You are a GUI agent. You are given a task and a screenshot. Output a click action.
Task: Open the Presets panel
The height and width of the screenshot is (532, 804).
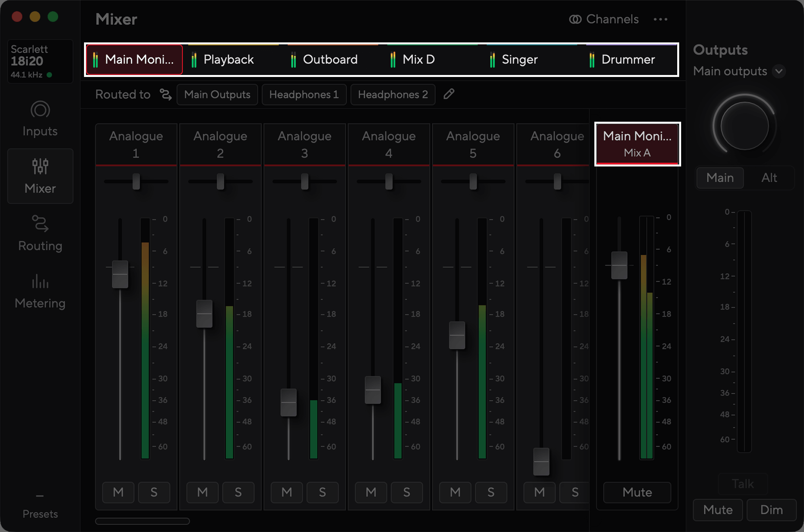point(40,506)
